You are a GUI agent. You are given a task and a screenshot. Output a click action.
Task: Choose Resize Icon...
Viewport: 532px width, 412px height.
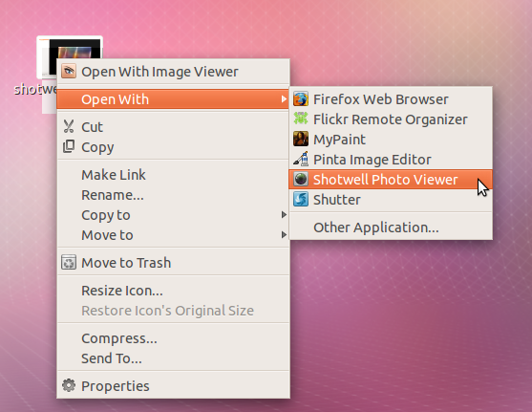(x=173, y=291)
